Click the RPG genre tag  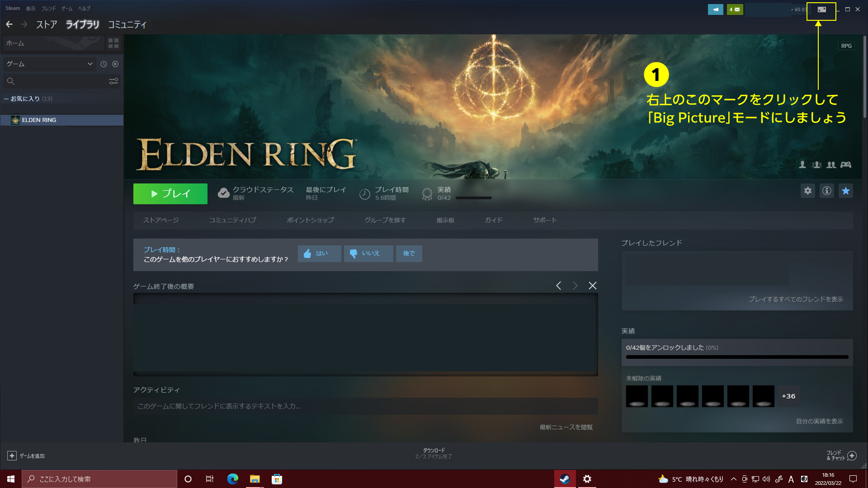[x=846, y=46]
